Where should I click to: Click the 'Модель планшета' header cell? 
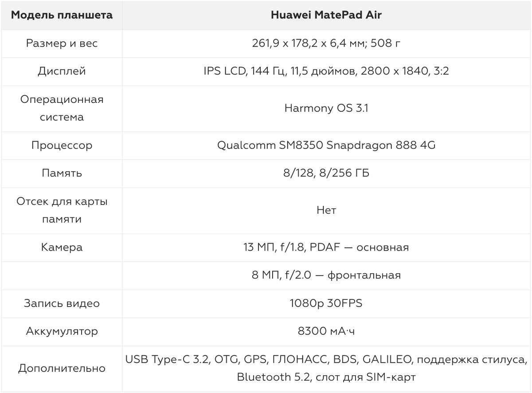62,16
